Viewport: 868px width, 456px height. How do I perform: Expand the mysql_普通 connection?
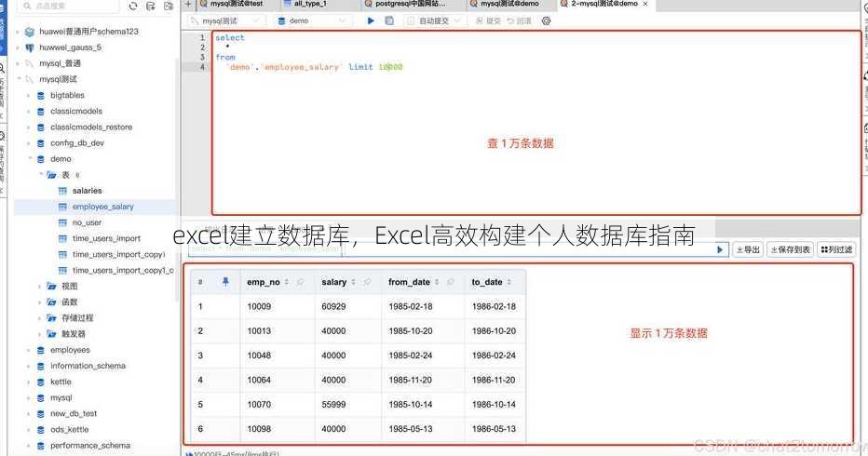click(x=18, y=63)
